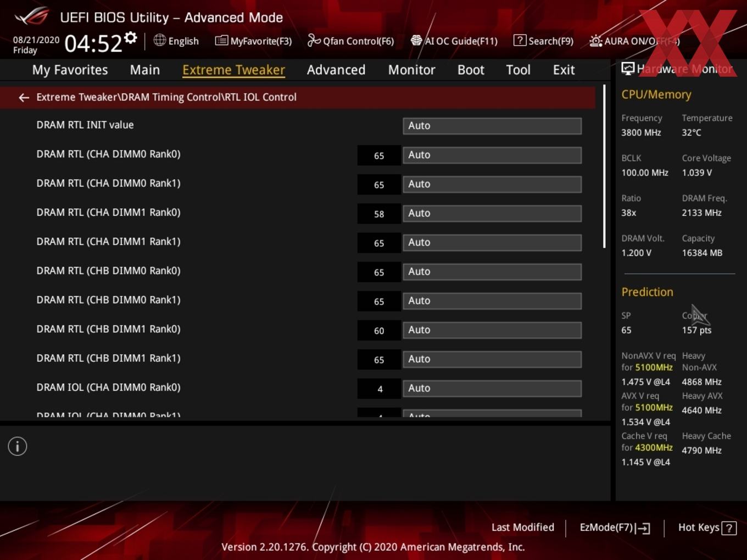Click the 04:52 clock display
Viewport: 747px width, 560px height.
tap(93, 43)
